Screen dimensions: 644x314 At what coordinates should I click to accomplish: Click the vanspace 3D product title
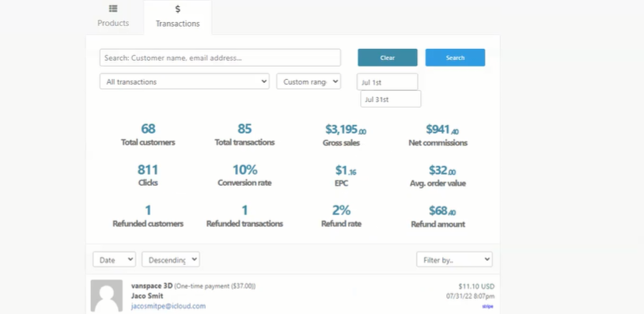(152, 286)
